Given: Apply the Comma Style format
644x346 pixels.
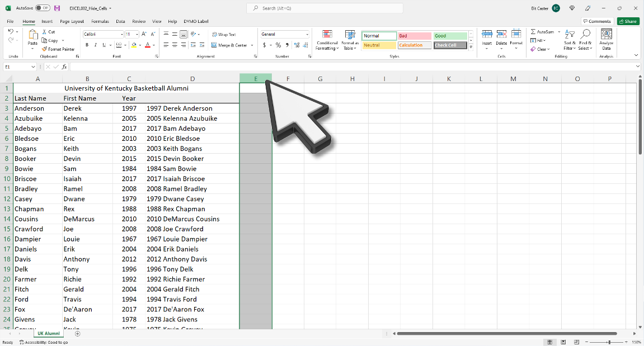Looking at the screenshot, I should 287,45.
